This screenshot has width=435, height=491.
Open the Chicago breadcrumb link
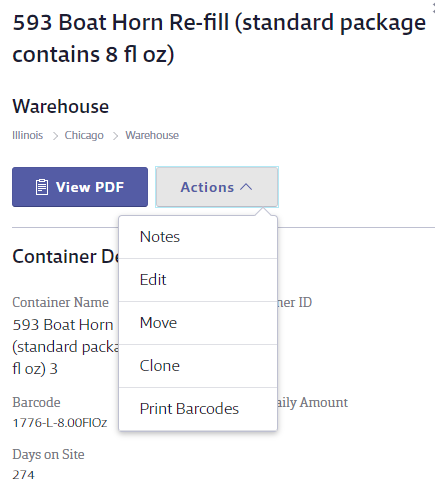tap(84, 135)
